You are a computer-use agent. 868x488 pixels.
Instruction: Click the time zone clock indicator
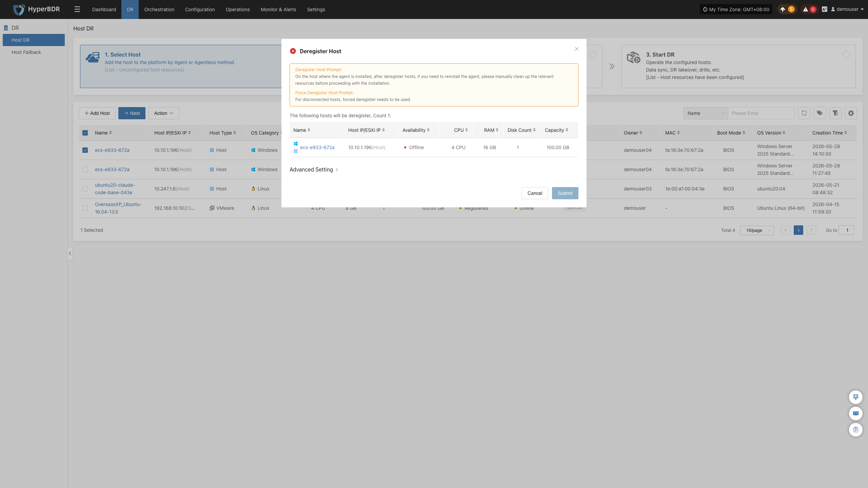tap(736, 9)
